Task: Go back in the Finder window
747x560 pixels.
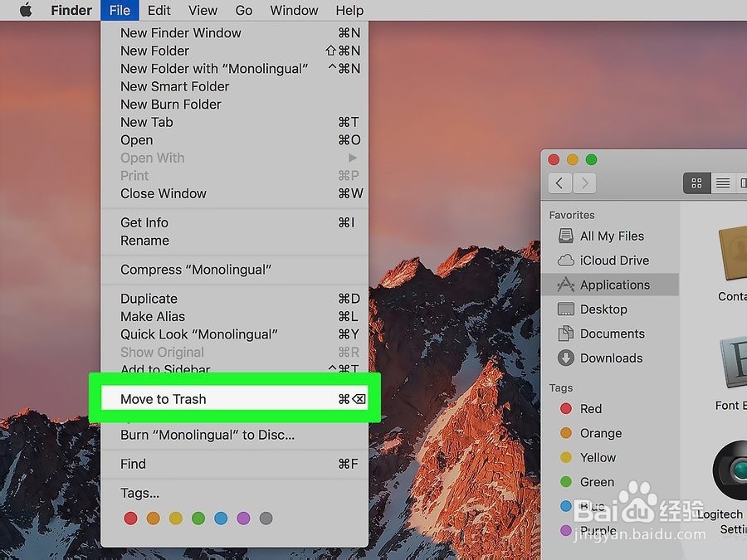Action: click(x=559, y=183)
